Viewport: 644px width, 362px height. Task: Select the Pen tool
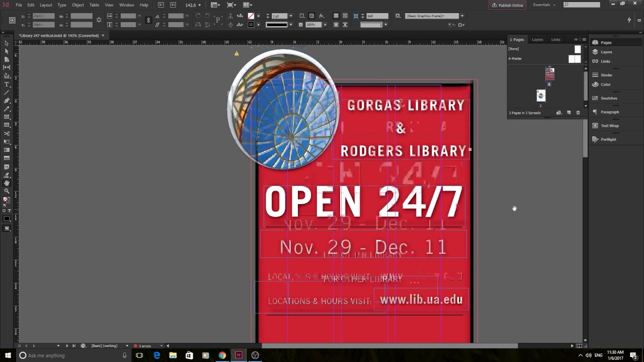(7, 101)
